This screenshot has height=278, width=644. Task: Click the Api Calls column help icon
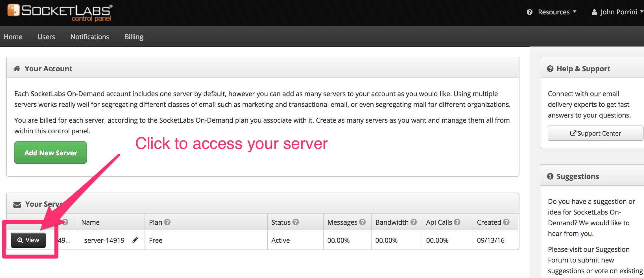tap(457, 222)
